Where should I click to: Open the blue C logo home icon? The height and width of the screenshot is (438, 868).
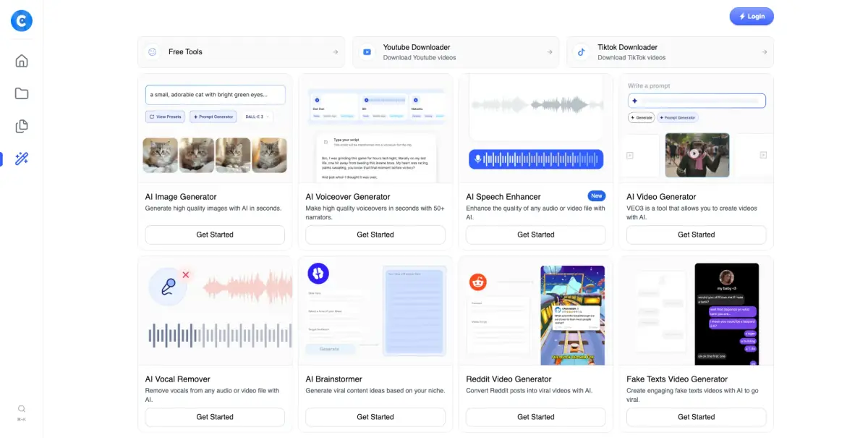[x=22, y=21]
